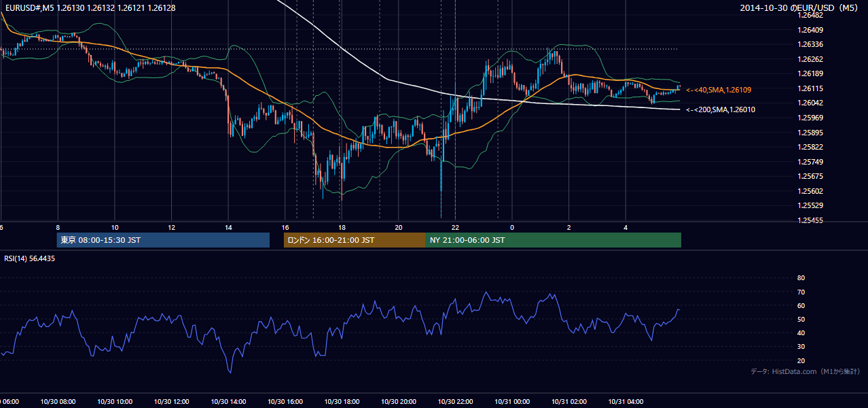The image size is (868, 408).
Task: Click price axis value 1.25529
Action: tap(810, 205)
